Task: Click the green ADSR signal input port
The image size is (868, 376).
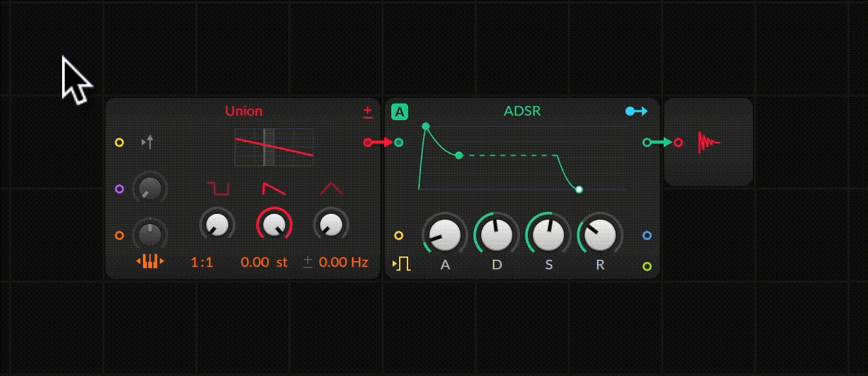Action: [x=399, y=142]
